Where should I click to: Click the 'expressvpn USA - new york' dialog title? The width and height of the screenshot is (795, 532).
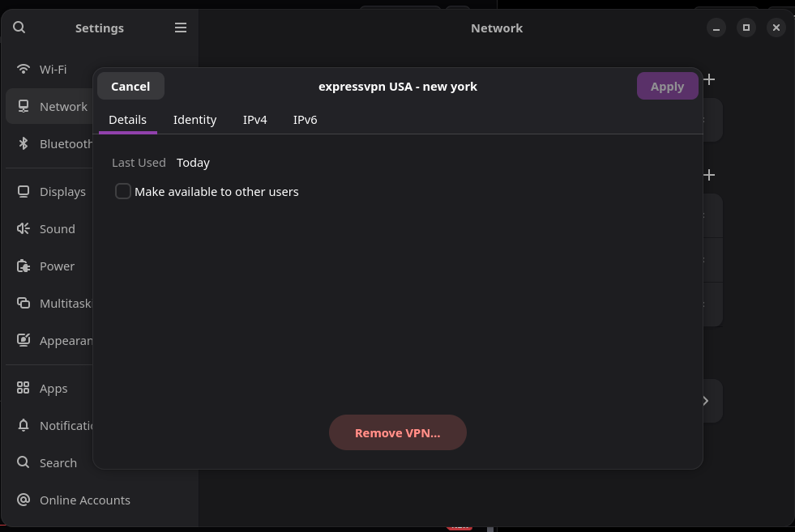pyautogui.click(x=397, y=87)
